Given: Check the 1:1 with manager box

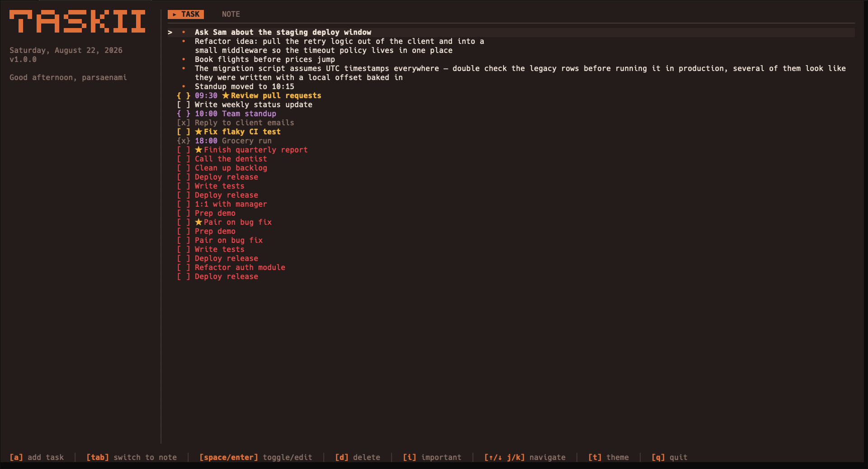Looking at the screenshot, I should click(x=184, y=204).
